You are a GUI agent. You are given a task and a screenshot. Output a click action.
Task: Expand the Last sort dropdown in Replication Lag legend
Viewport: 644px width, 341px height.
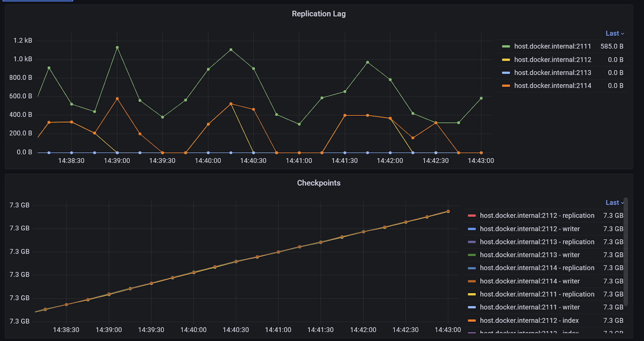coord(615,33)
